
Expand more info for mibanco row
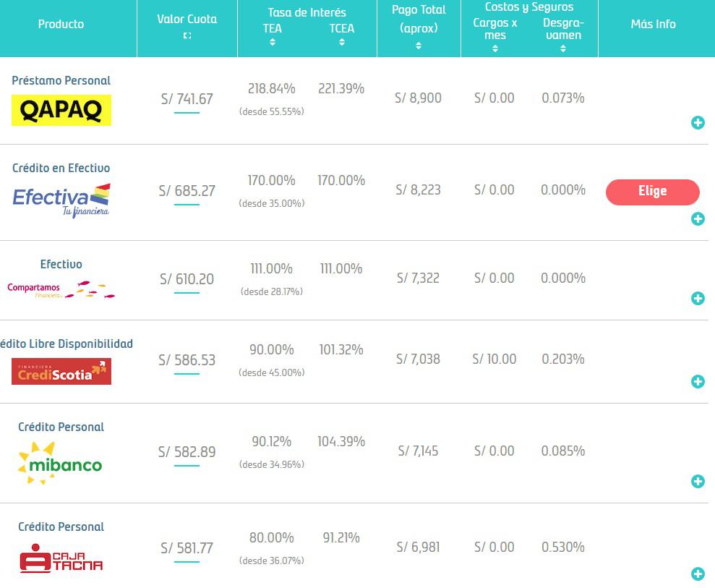click(x=698, y=481)
